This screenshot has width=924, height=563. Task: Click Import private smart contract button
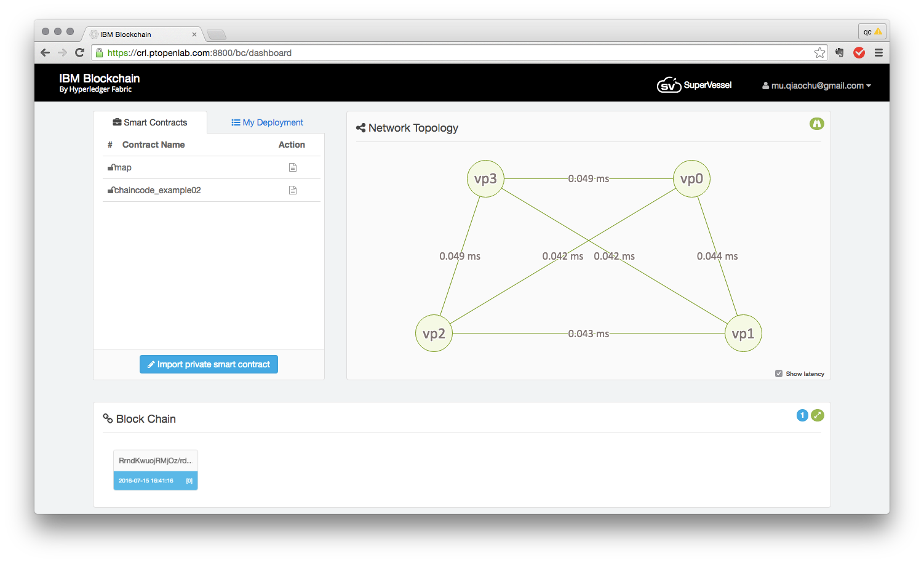(209, 364)
